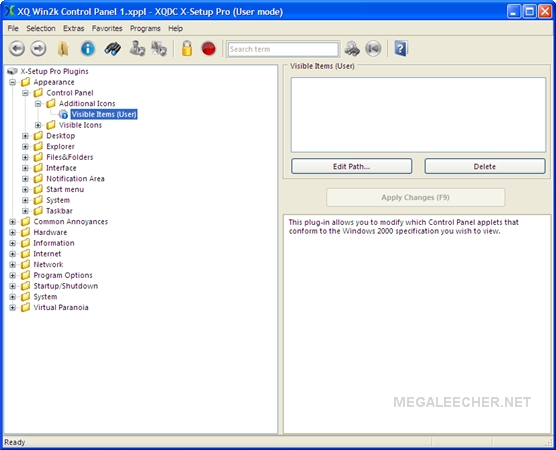Click the blue question mark help icon

coord(401,49)
